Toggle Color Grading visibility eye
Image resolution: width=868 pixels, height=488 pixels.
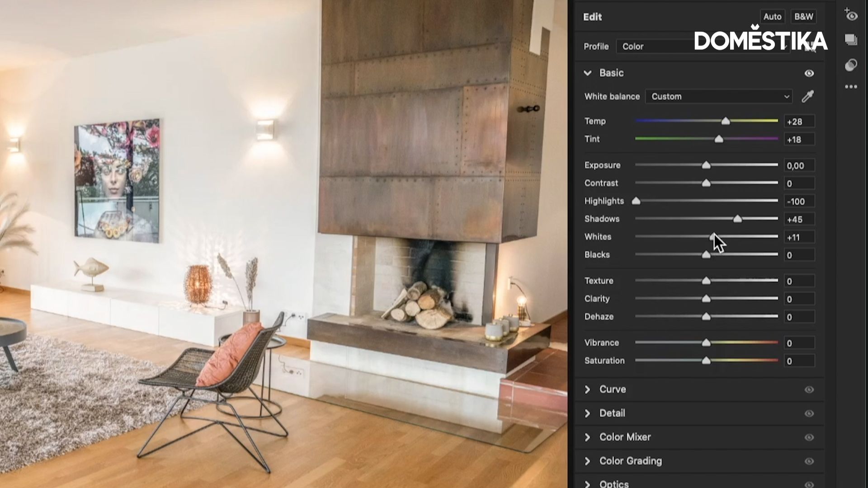point(809,461)
